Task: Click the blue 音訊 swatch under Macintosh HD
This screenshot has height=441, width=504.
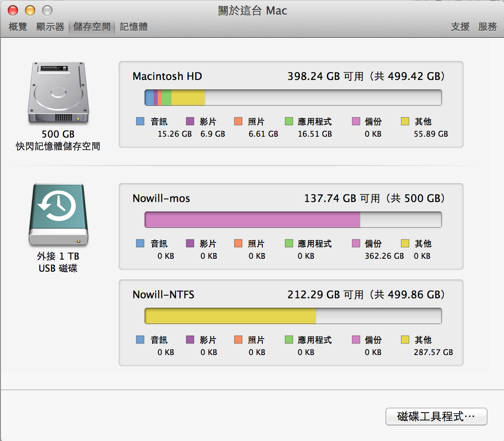Action: [x=140, y=121]
